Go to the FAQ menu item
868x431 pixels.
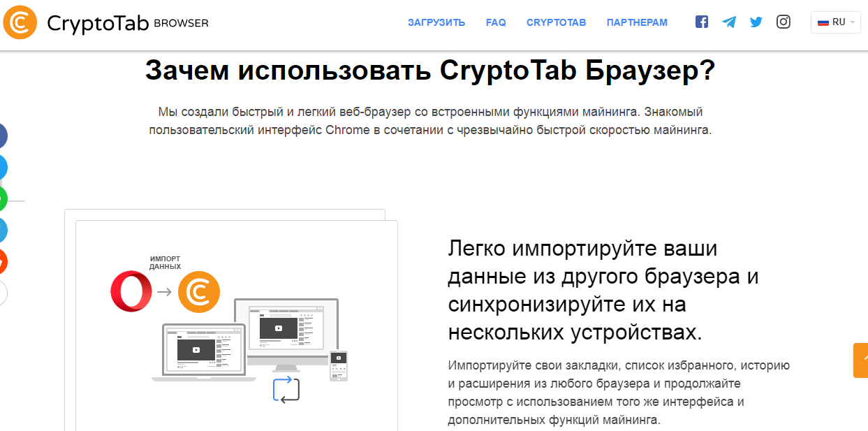tap(496, 22)
